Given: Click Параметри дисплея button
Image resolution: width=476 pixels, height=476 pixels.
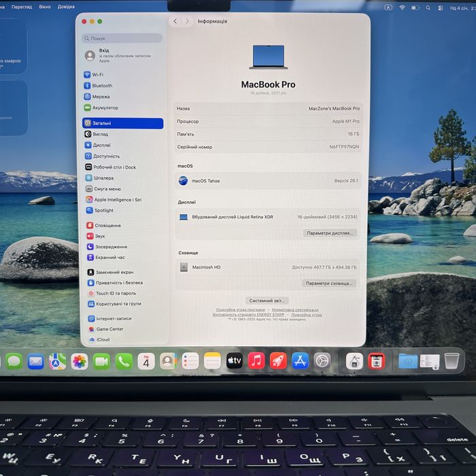Looking at the screenshot, I should click(330, 233).
